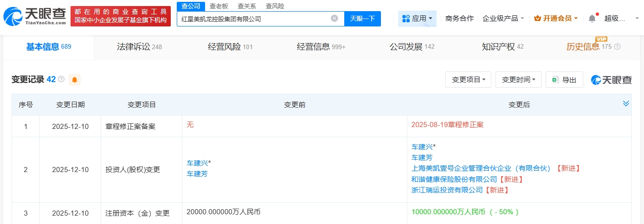Click the 导出 export button
This screenshot has width=644, height=224.
tap(564, 80)
